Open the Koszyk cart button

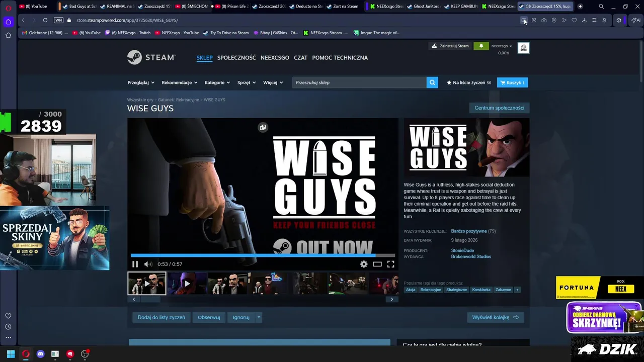tap(512, 82)
